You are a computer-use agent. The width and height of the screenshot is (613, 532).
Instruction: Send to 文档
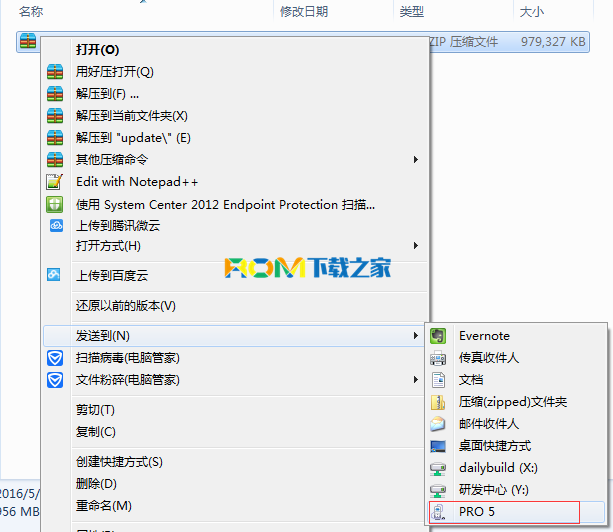tap(471, 380)
